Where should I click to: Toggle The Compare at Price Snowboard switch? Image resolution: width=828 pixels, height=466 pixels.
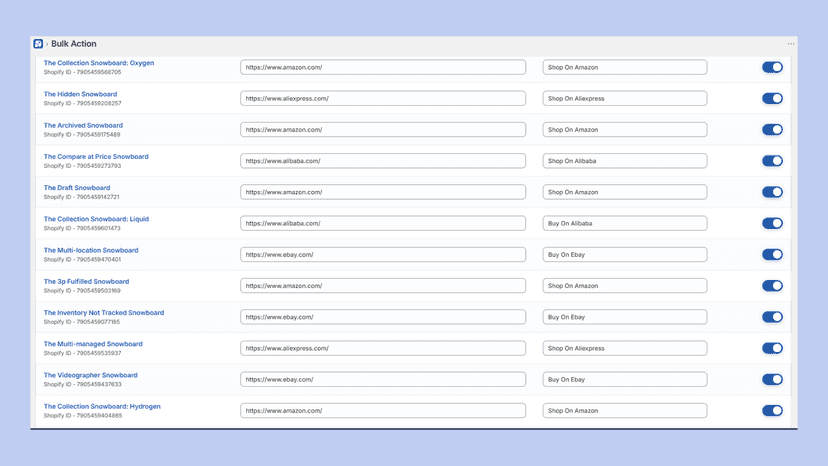(772, 161)
